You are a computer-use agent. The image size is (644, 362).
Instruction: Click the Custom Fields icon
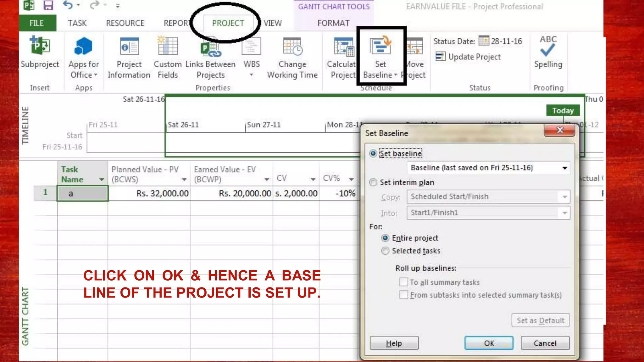pyautogui.click(x=168, y=47)
